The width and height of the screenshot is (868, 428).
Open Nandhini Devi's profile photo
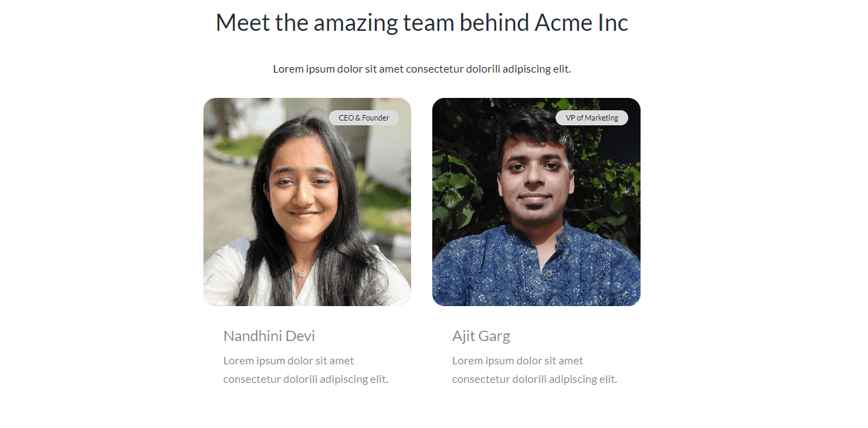click(x=307, y=202)
